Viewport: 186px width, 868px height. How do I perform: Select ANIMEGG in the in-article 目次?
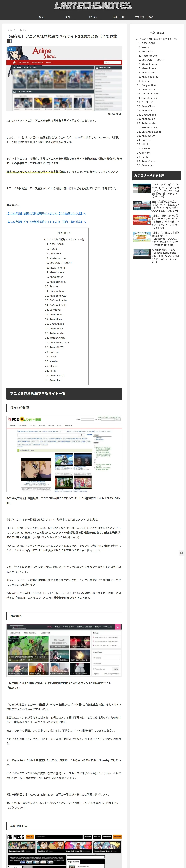coord(55,253)
